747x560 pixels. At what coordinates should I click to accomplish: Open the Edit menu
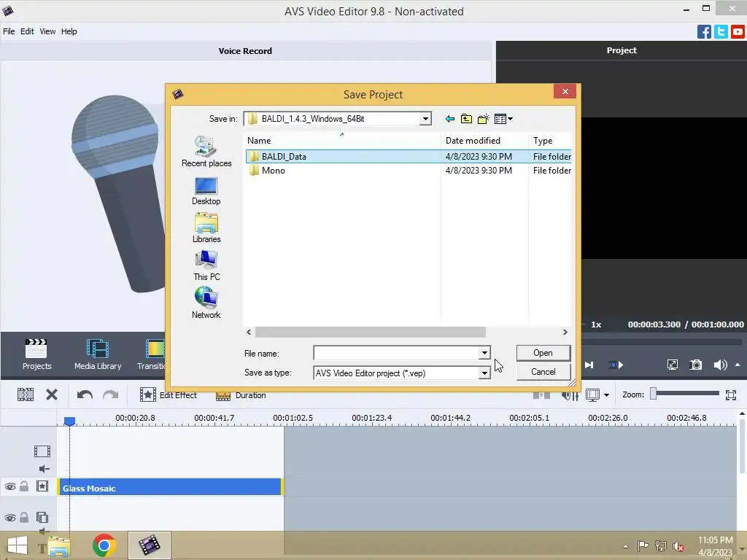coord(27,31)
